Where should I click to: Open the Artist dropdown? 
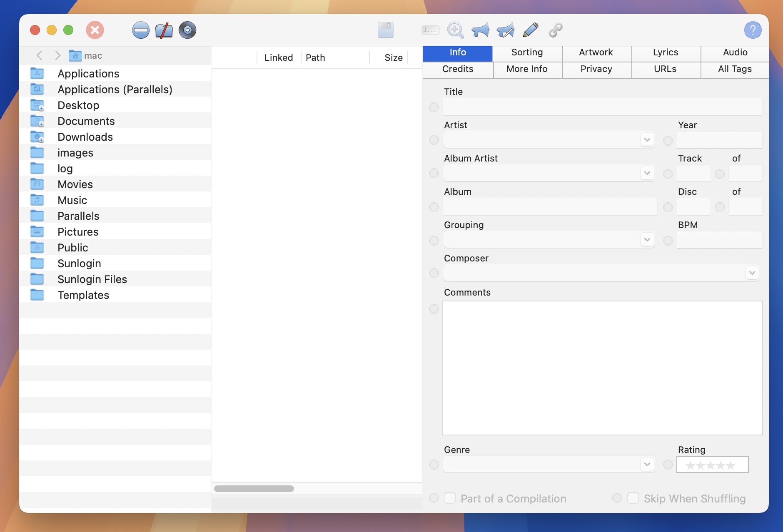(646, 140)
